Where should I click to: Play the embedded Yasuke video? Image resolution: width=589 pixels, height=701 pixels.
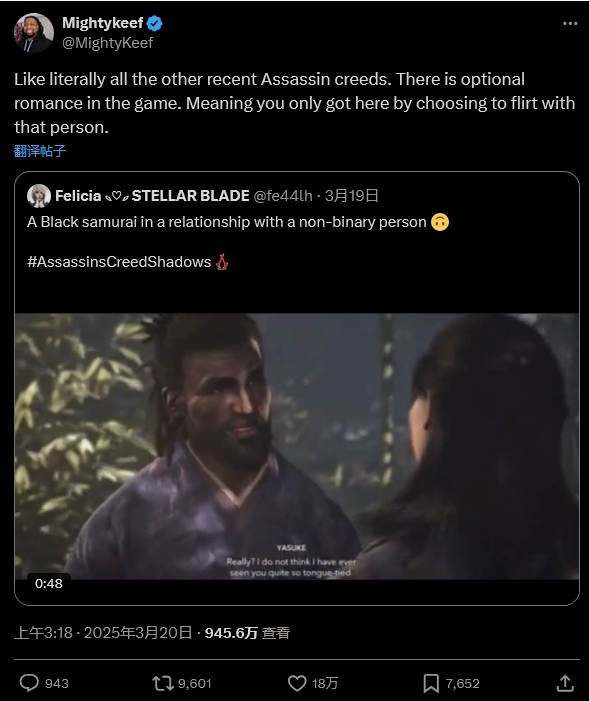point(297,446)
